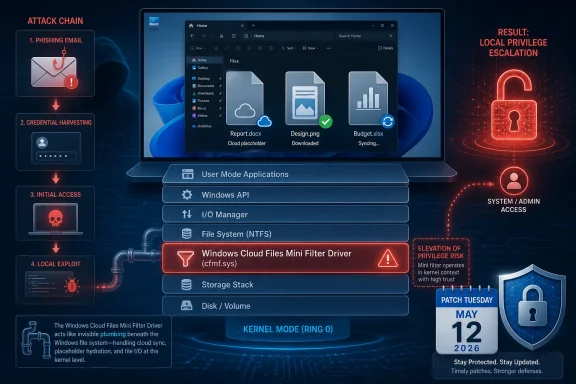Add a new File Explorer tab with plus

pyautogui.click(x=253, y=26)
